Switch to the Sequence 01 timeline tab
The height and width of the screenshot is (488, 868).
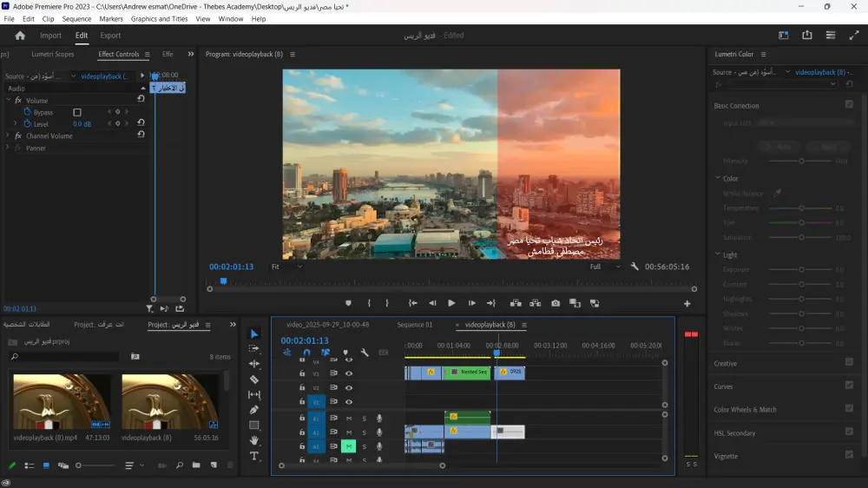coord(414,325)
